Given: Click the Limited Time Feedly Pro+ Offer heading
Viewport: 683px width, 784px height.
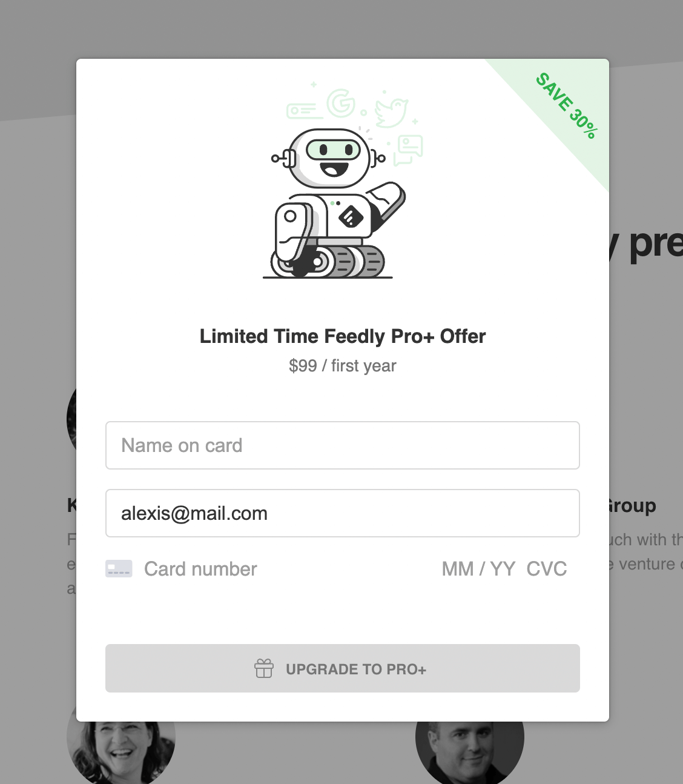Looking at the screenshot, I should [x=343, y=336].
